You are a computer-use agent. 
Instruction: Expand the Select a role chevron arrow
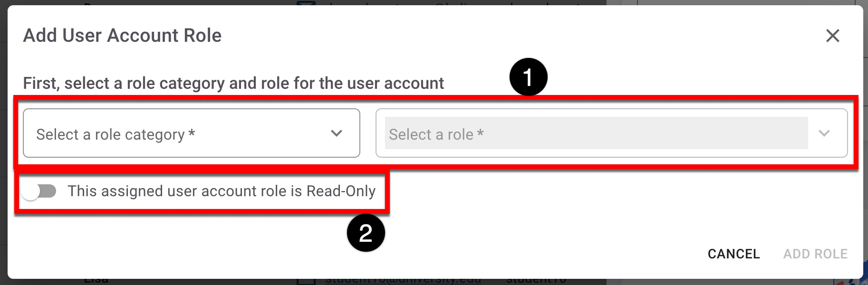824,133
